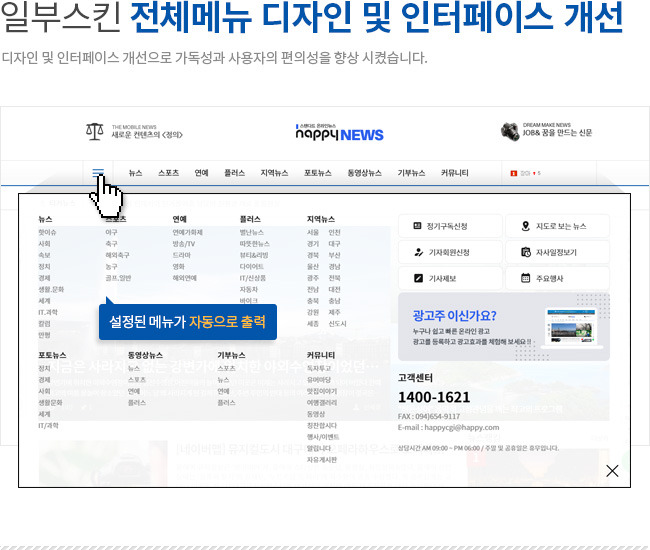Select 스포츠 in the top navigation bar
This screenshot has width=650, height=550.
168,173
